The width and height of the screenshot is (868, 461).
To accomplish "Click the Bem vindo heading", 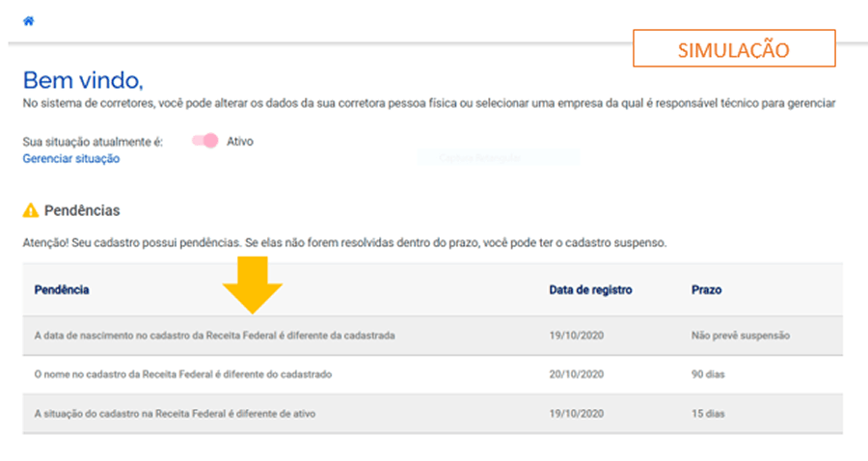I will click(x=83, y=80).
